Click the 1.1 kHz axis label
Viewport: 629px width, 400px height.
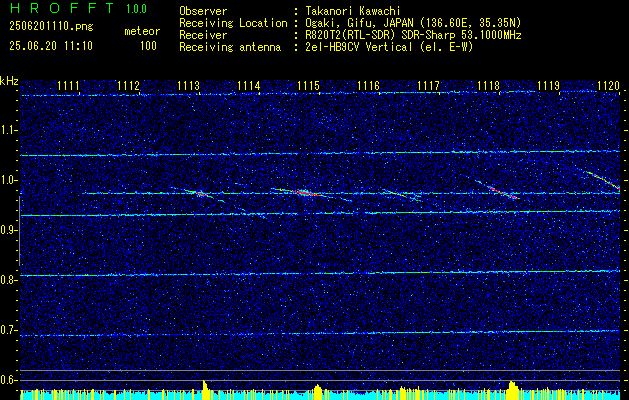coord(9,130)
